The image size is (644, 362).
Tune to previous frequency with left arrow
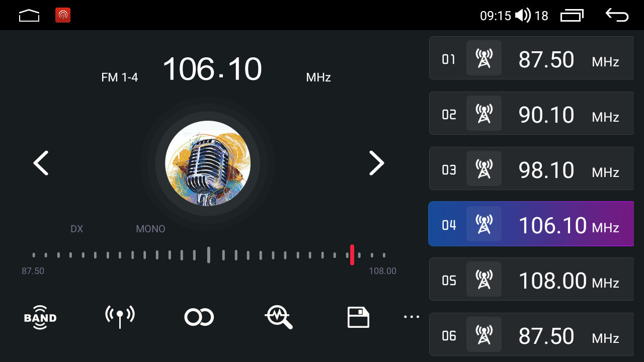tap(41, 163)
